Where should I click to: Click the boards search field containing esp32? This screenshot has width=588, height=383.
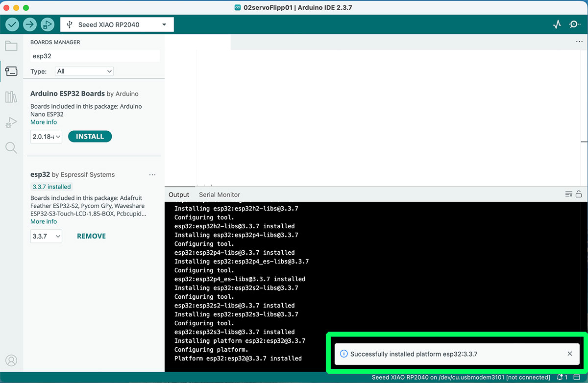click(x=95, y=56)
